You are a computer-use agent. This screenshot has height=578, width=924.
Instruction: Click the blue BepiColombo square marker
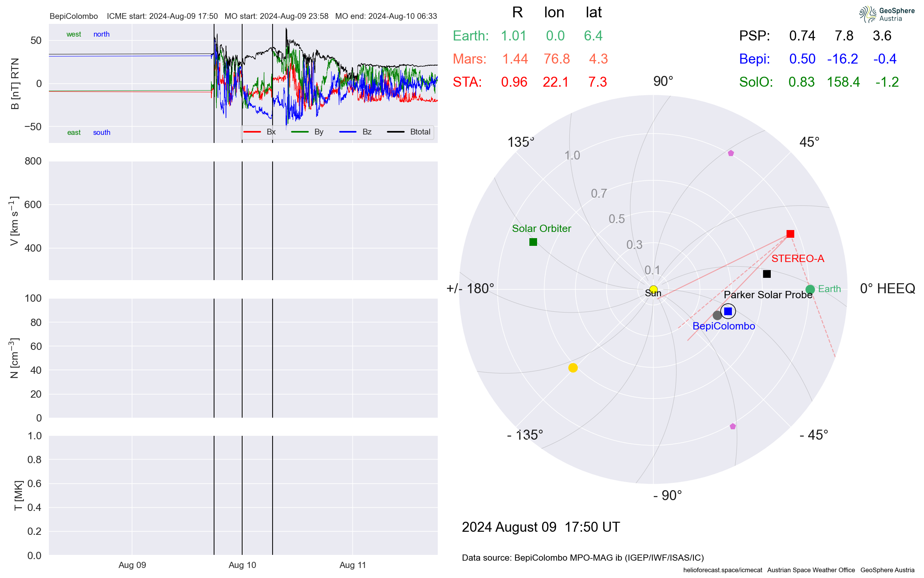(x=728, y=311)
